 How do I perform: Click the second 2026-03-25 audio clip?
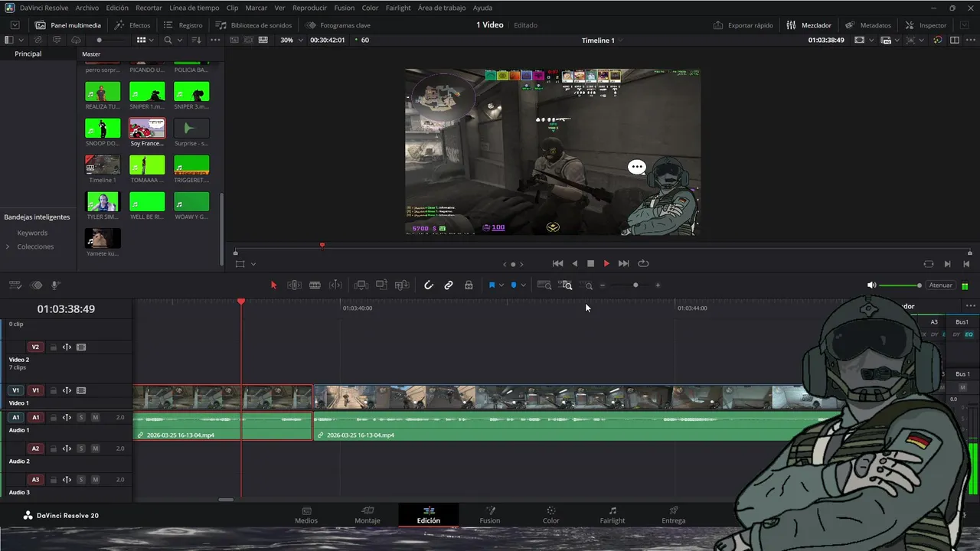(x=574, y=427)
